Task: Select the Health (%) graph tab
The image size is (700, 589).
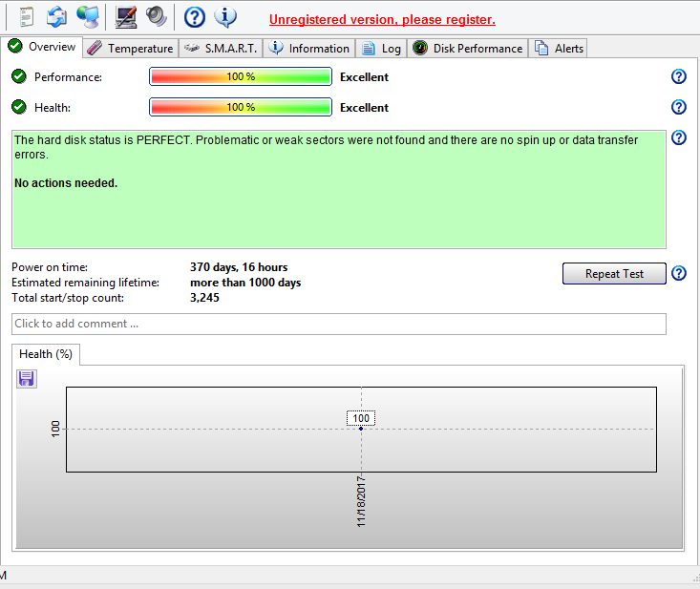Action: 46,354
